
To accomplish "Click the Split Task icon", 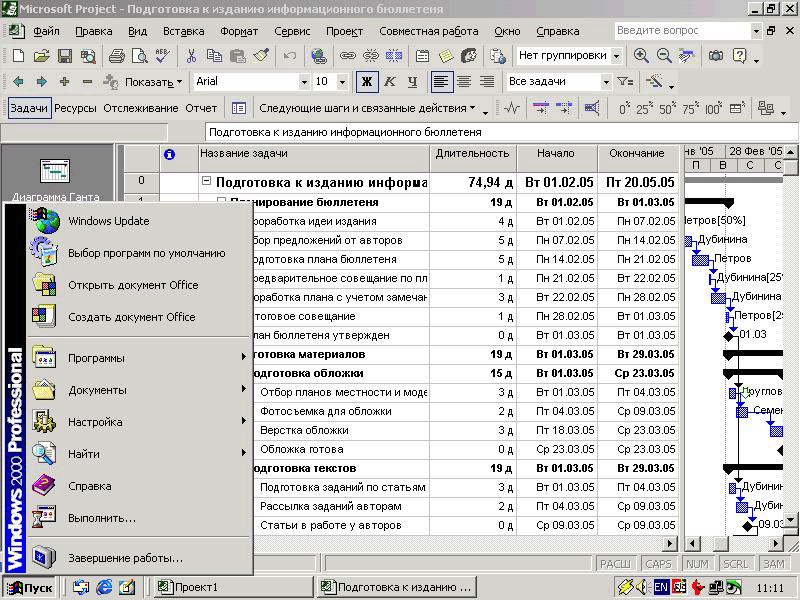I will click(394, 56).
